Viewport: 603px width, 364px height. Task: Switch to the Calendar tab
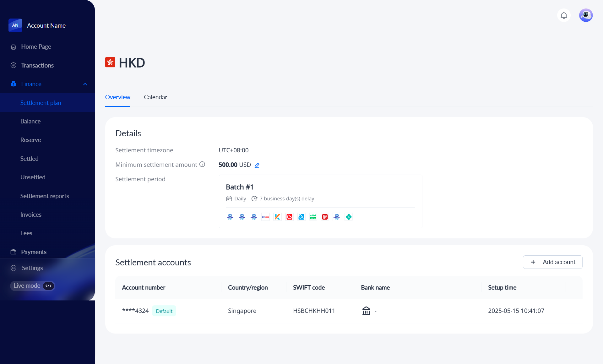click(x=155, y=97)
